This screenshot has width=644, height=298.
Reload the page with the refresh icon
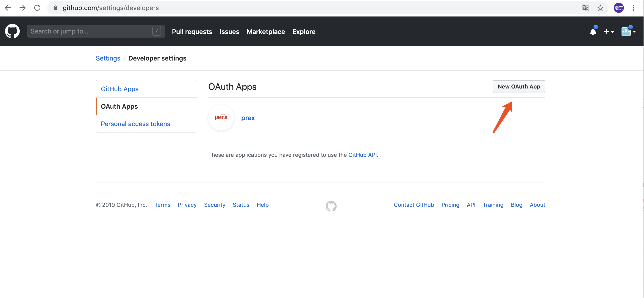point(37,8)
